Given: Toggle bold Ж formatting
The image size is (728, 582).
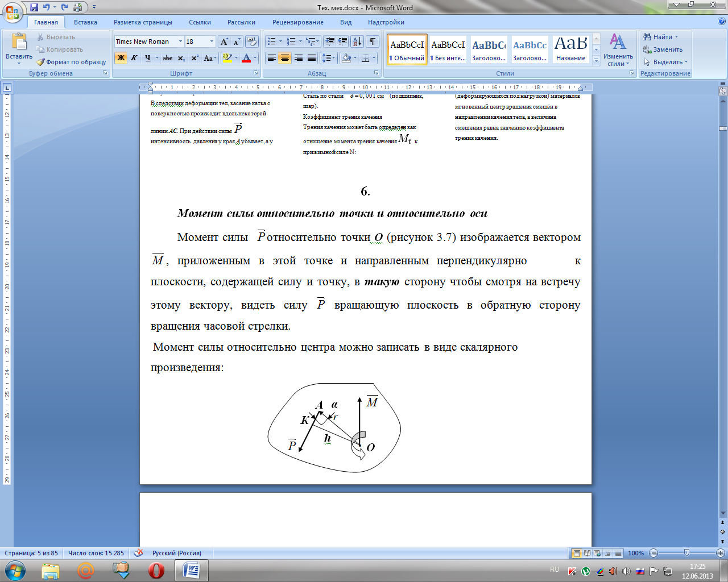Looking at the screenshot, I should click(x=121, y=58).
